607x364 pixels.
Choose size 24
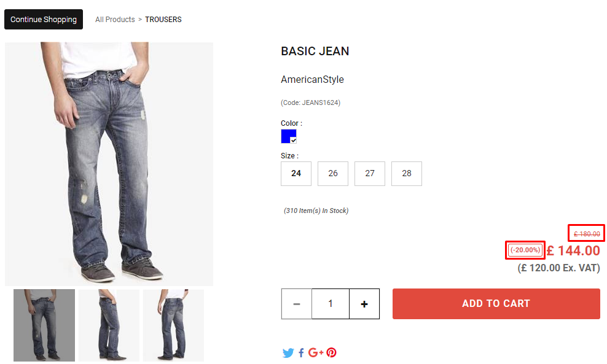tap(296, 174)
